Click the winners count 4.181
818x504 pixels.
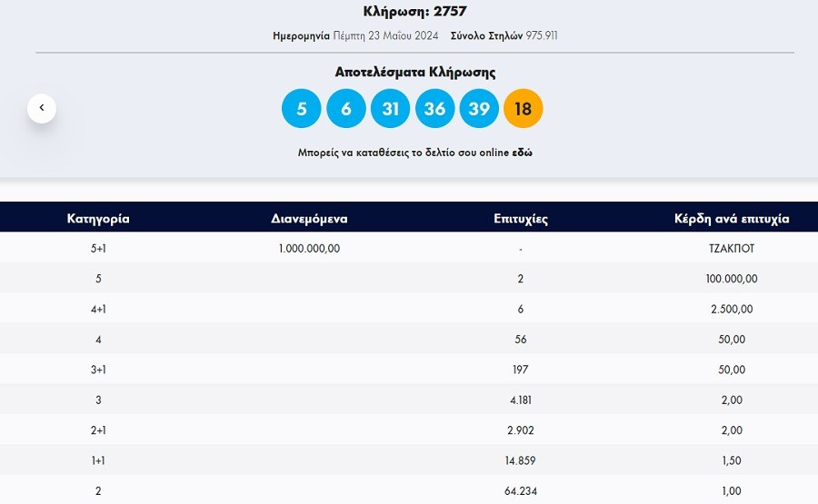[x=521, y=400]
